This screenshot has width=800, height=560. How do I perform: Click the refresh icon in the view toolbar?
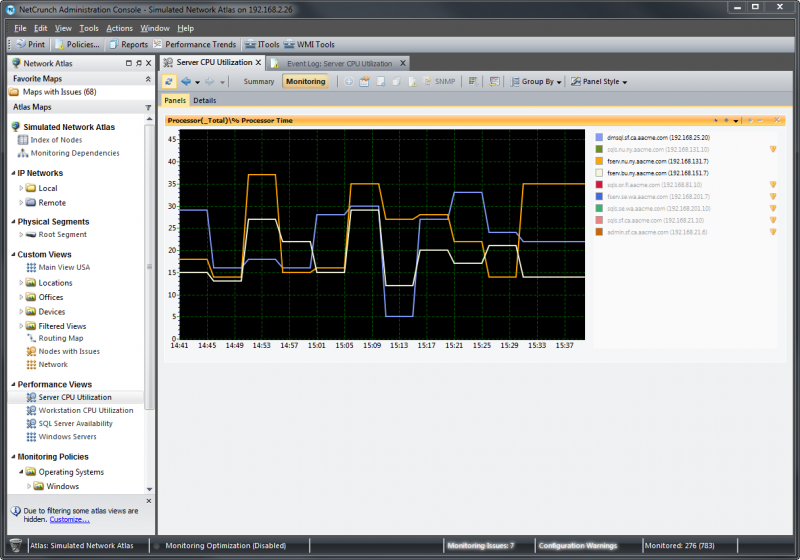169,82
